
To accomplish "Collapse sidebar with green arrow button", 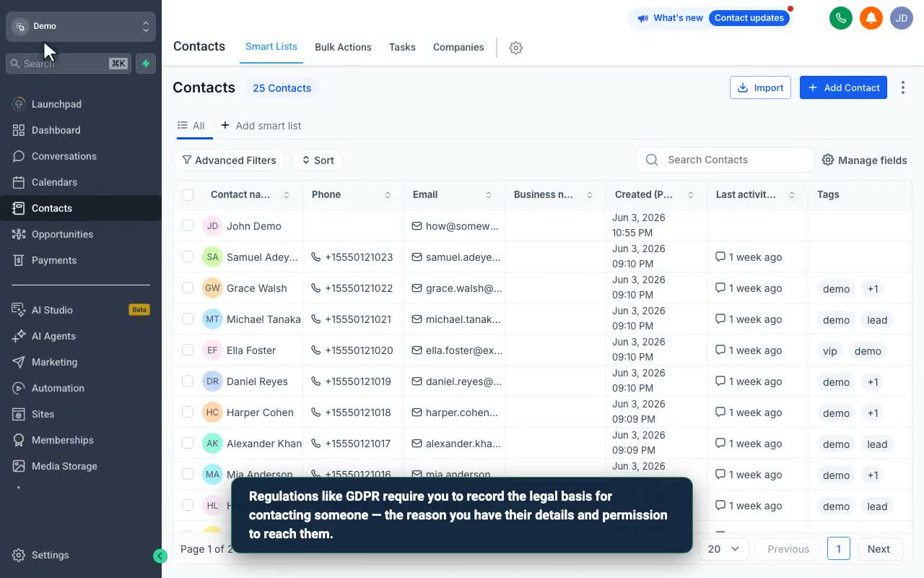I will (x=160, y=556).
